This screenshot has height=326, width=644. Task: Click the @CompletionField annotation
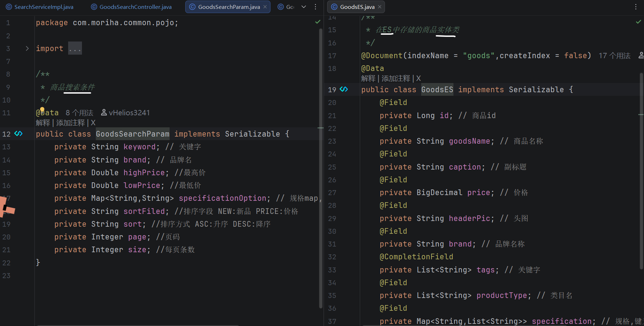click(417, 257)
